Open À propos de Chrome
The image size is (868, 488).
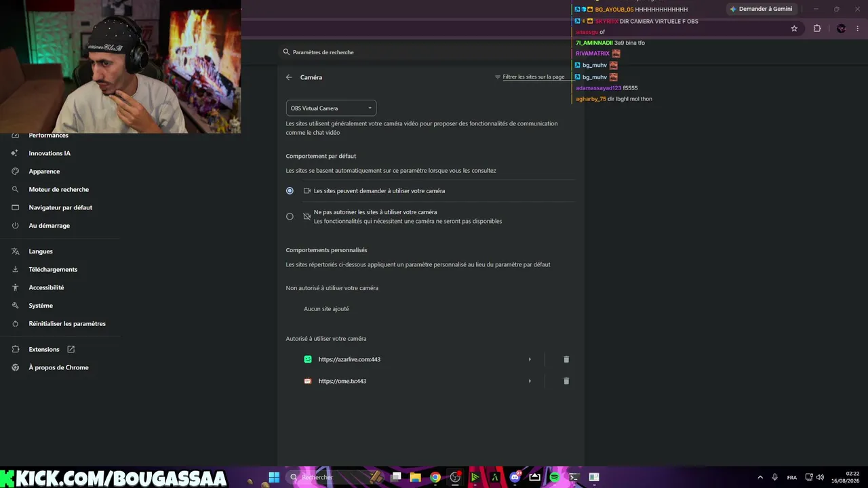(58, 367)
